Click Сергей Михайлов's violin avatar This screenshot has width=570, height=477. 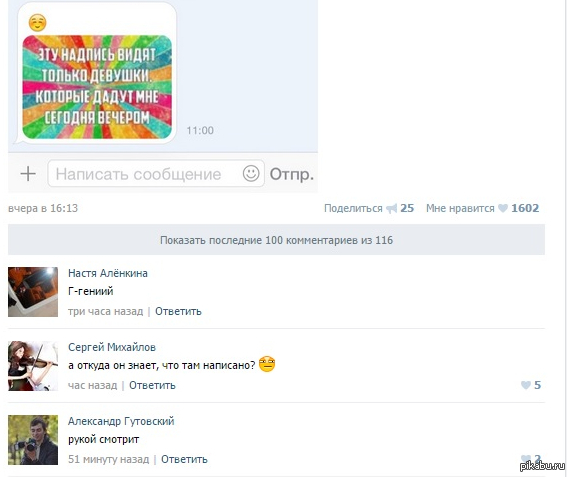[x=33, y=366]
